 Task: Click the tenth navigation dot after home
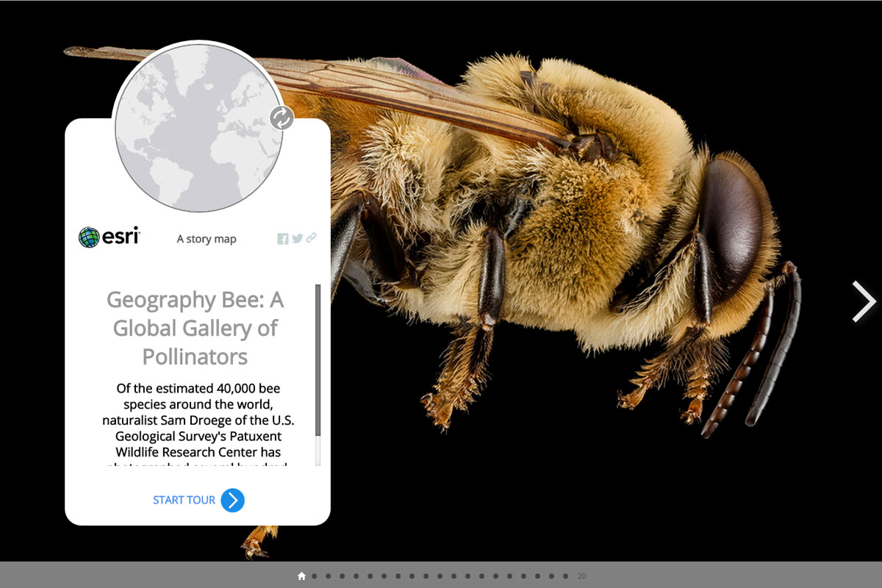[440, 576]
